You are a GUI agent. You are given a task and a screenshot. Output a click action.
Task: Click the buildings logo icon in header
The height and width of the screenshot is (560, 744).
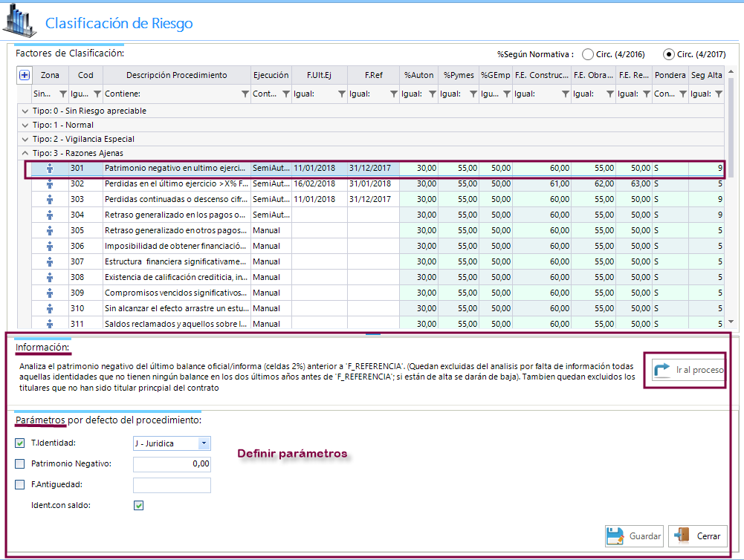tap(19, 21)
